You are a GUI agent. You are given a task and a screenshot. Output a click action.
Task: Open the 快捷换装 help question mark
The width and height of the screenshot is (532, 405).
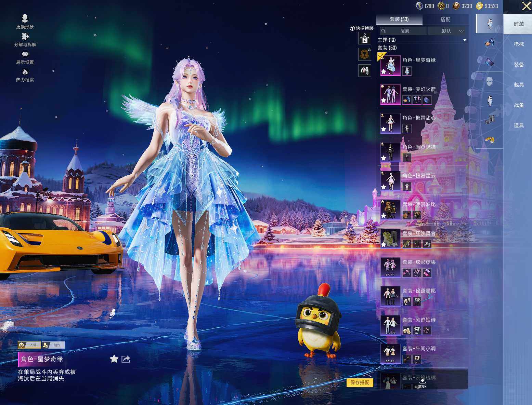pyautogui.click(x=352, y=28)
